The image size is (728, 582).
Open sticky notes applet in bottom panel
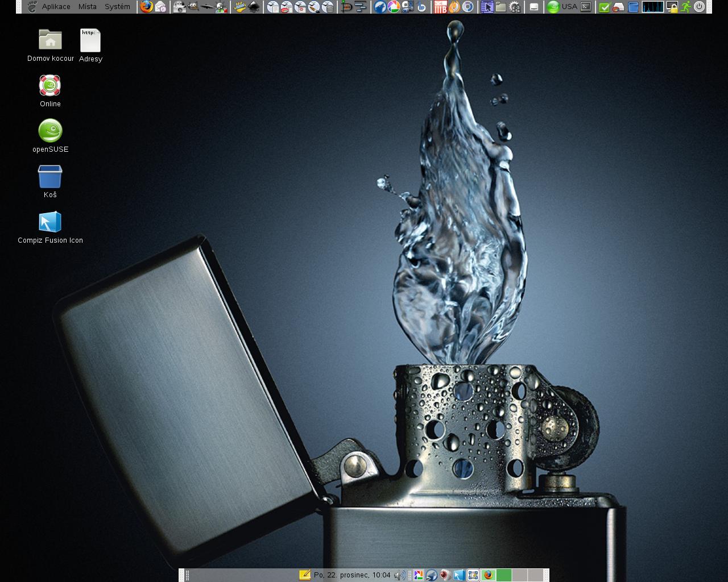tap(305, 575)
